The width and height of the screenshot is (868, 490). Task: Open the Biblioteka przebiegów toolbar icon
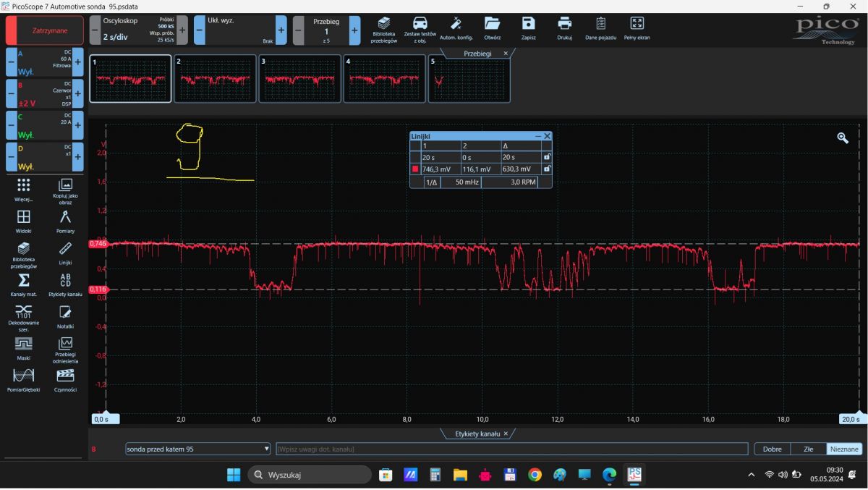click(x=384, y=25)
